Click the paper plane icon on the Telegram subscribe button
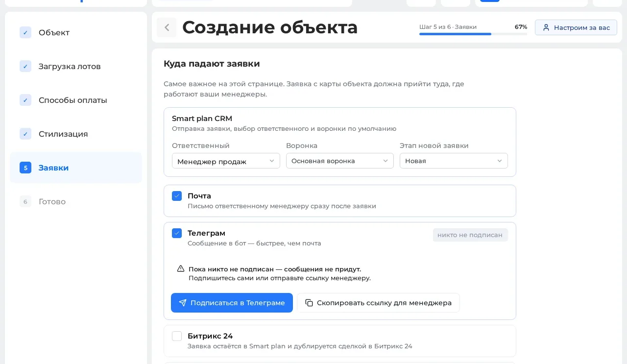 point(183,303)
